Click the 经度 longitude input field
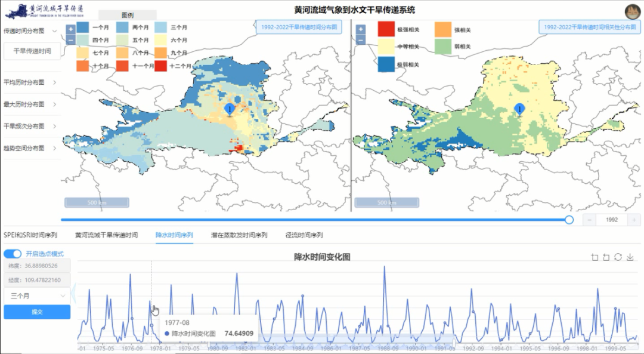This screenshot has width=644, height=354. pyautogui.click(x=37, y=280)
